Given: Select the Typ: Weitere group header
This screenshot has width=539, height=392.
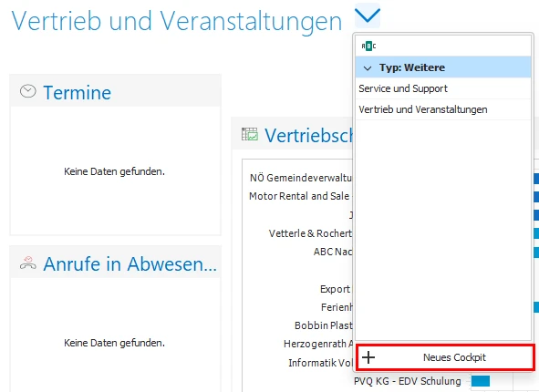Looking at the screenshot, I should 443,67.
